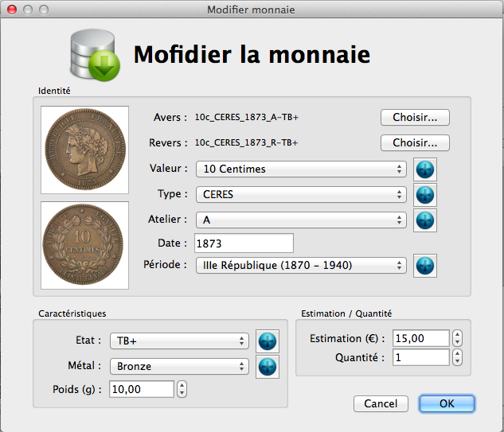Open the Période dropdown list
This screenshot has height=432, width=504.
301,266
